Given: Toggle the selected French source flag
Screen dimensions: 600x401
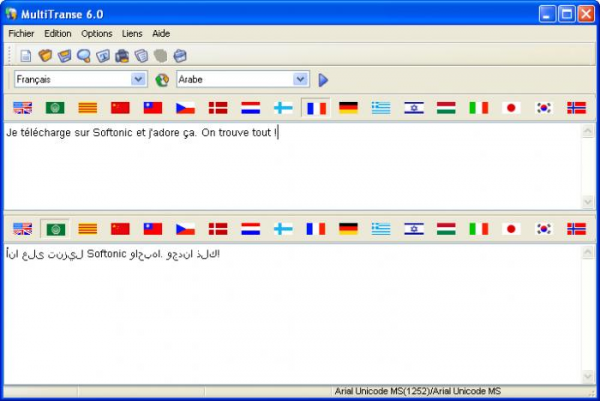Looking at the screenshot, I should [316, 107].
